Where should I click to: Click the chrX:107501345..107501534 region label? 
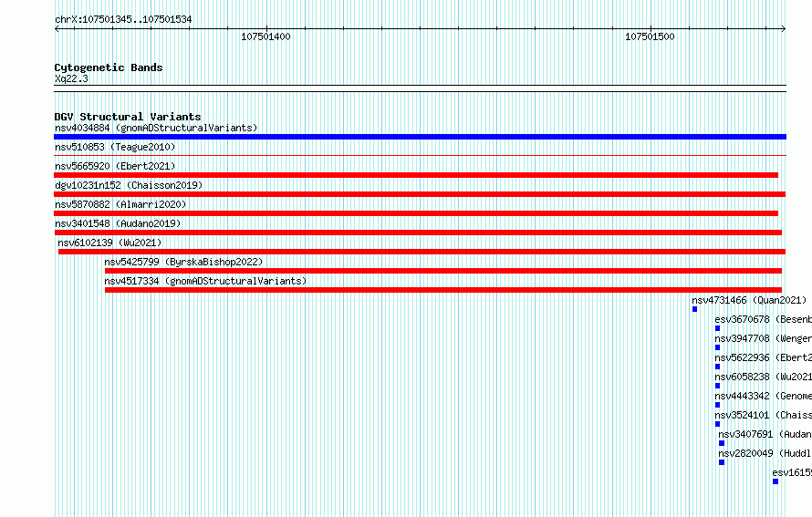123,20
